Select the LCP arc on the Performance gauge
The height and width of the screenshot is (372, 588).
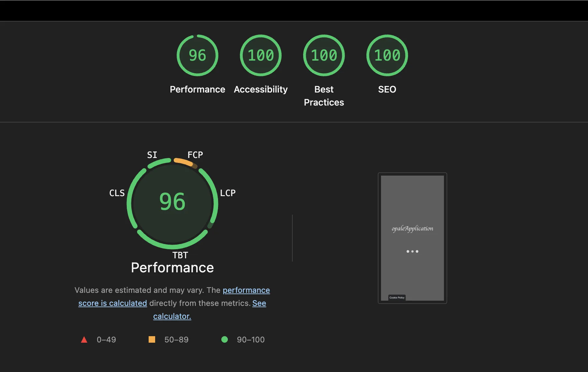pos(215,195)
